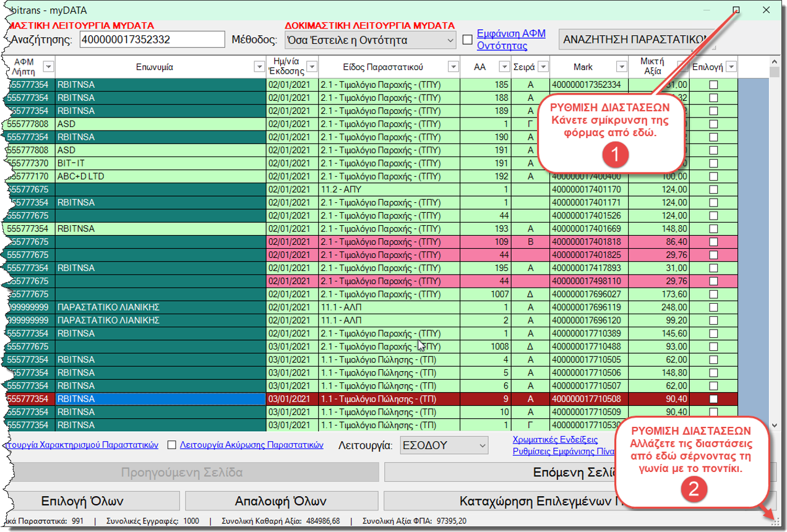
Task: Click the Επιλογή Όλων button
Action: pos(92,501)
